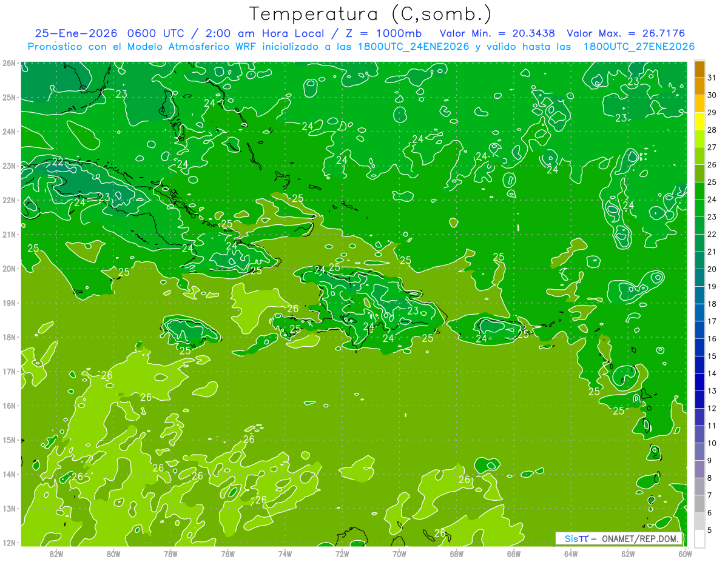Click the 25N latitude axis label
The height and width of the screenshot is (562, 728).
pos(8,98)
